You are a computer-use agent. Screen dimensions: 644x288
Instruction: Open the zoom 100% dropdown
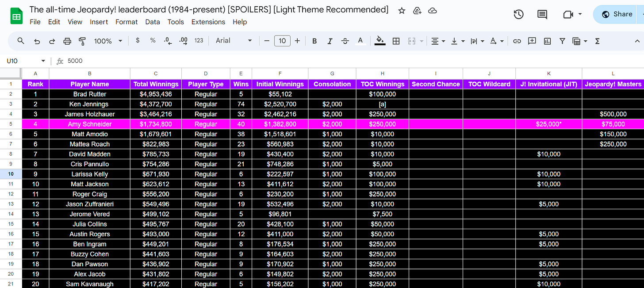(x=108, y=41)
